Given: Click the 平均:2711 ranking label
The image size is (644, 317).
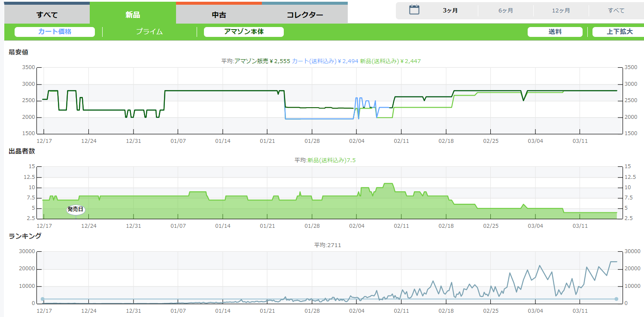Looking at the screenshot, I should coord(327,245).
